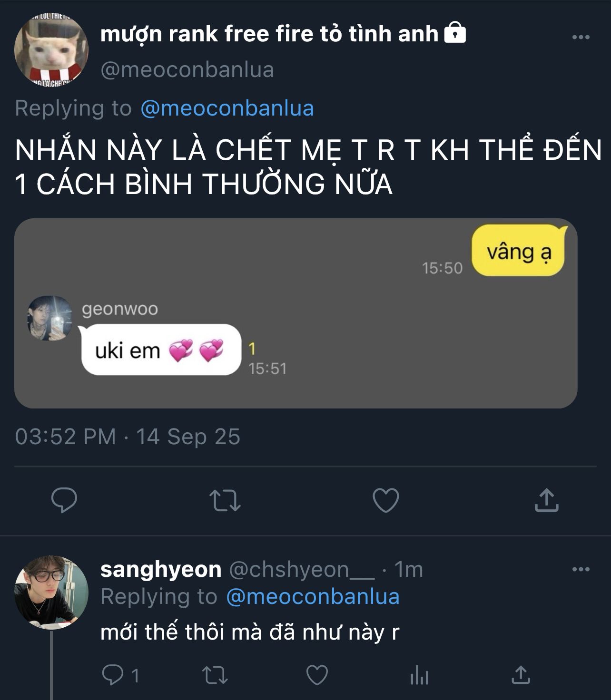This screenshot has height=700, width=611.
Task: Tap the @chshyeon__ username handle
Action: pyautogui.click(x=302, y=569)
